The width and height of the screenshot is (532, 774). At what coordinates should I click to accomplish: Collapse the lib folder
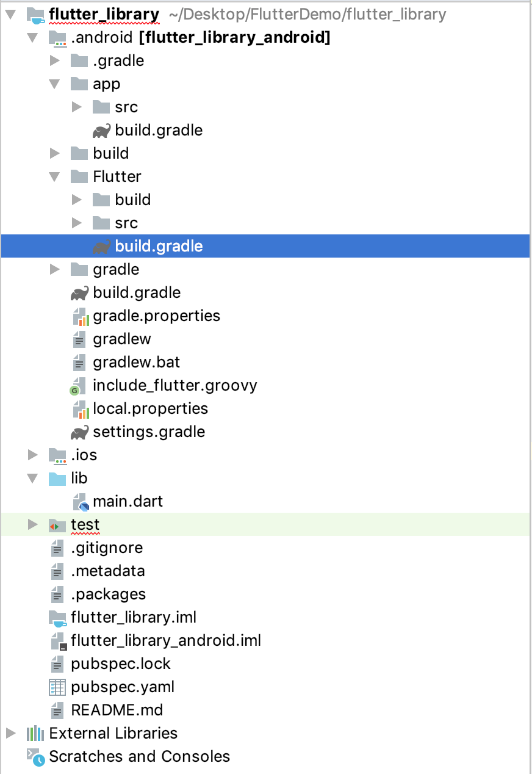[x=33, y=479]
